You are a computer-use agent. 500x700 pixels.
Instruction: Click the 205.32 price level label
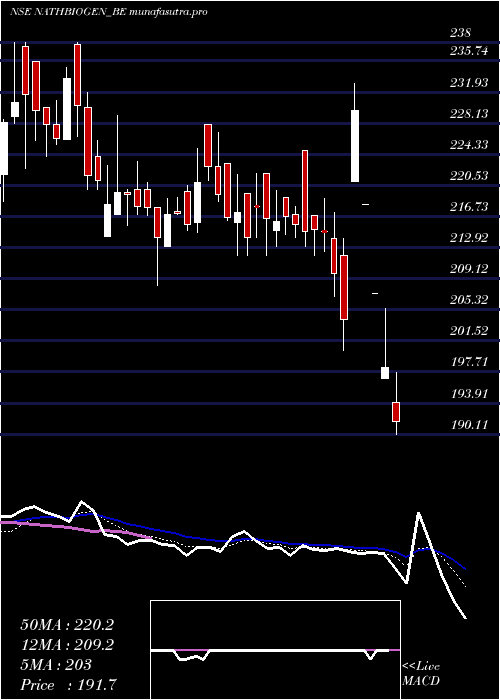[469, 300]
